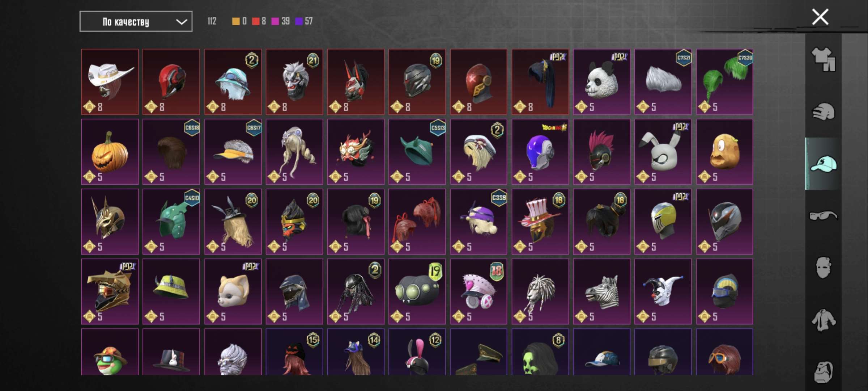Select the helmet category icon
Screen dimensions: 868x391
(x=824, y=112)
